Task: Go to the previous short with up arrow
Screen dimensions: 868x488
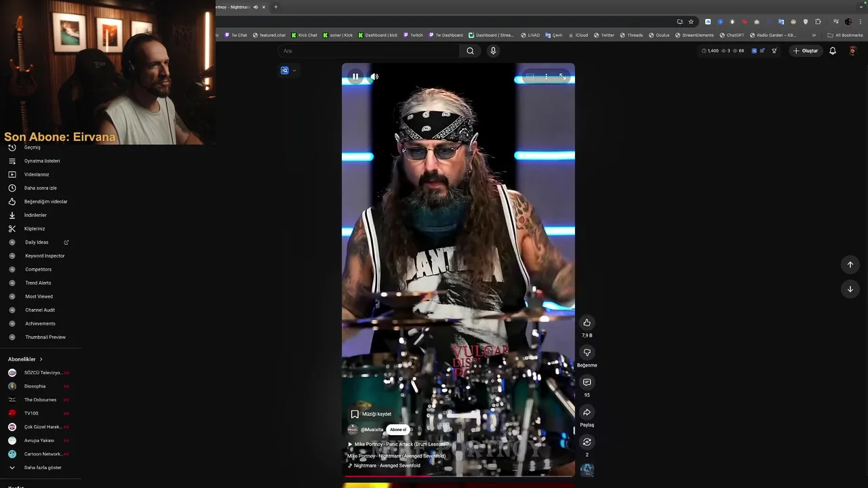Action: coord(850,264)
